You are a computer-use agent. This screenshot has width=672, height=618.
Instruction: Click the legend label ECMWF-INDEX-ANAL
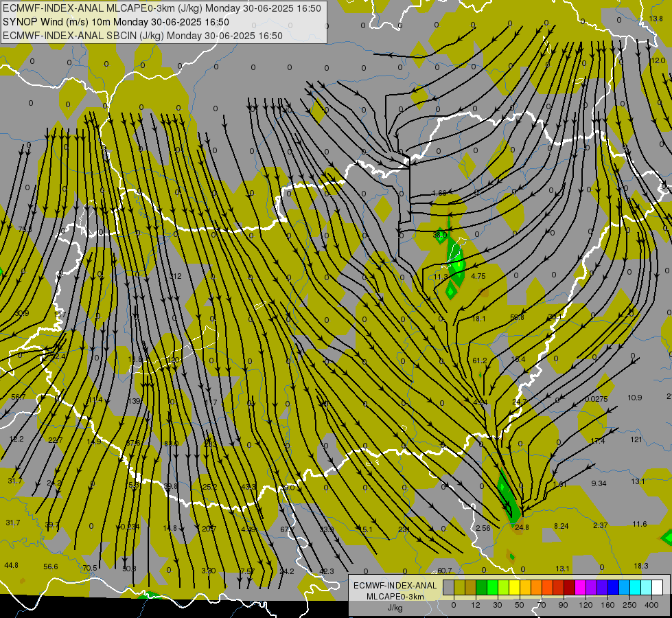click(395, 586)
